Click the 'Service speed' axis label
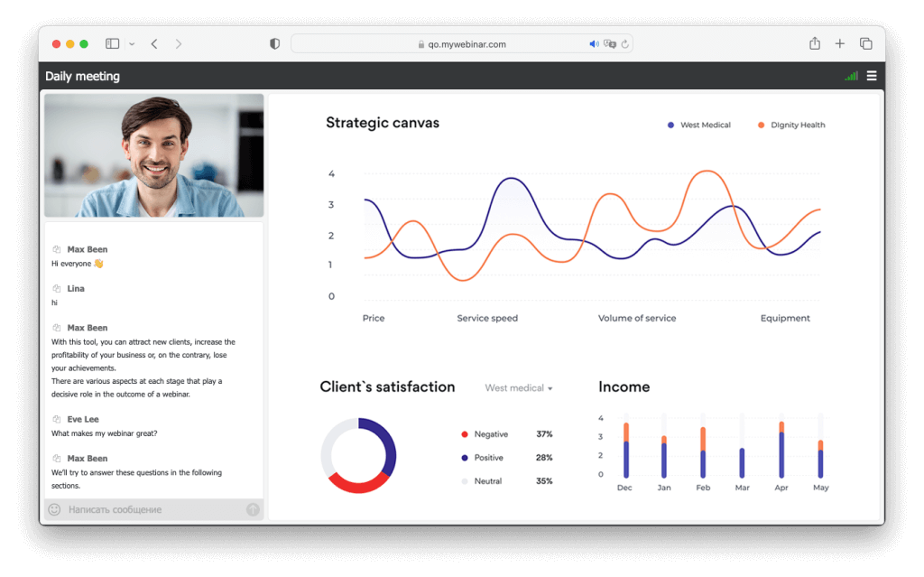Viewport: 924px width, 577px height. 487,318
